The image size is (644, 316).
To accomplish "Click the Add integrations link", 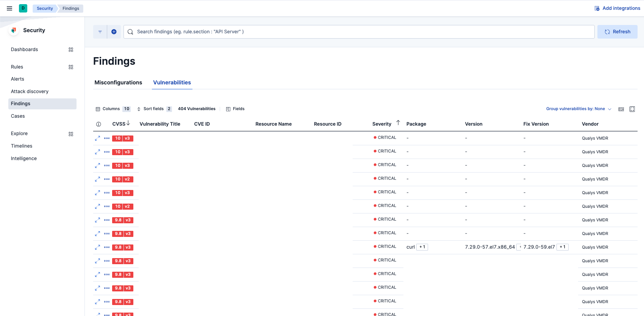I will [x=617, y=8].
